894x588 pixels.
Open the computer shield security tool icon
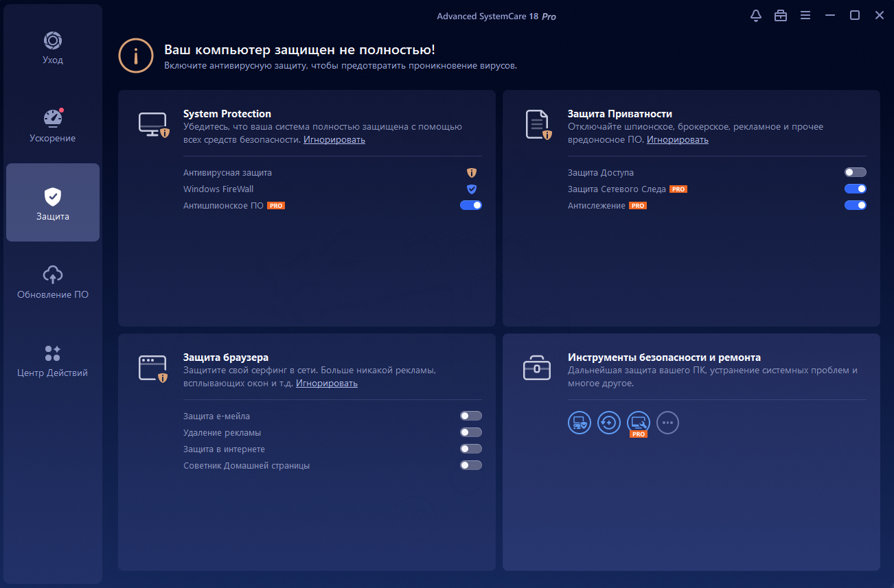(580, 423)
